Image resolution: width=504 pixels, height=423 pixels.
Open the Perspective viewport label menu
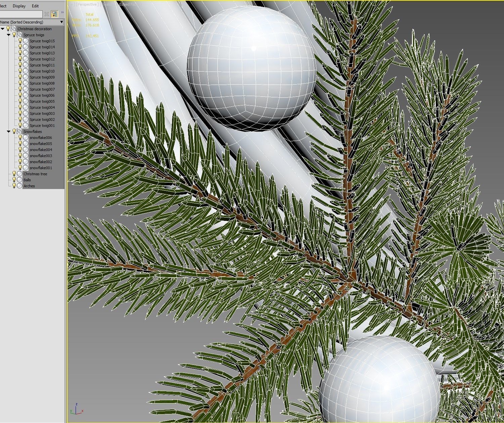87,4
